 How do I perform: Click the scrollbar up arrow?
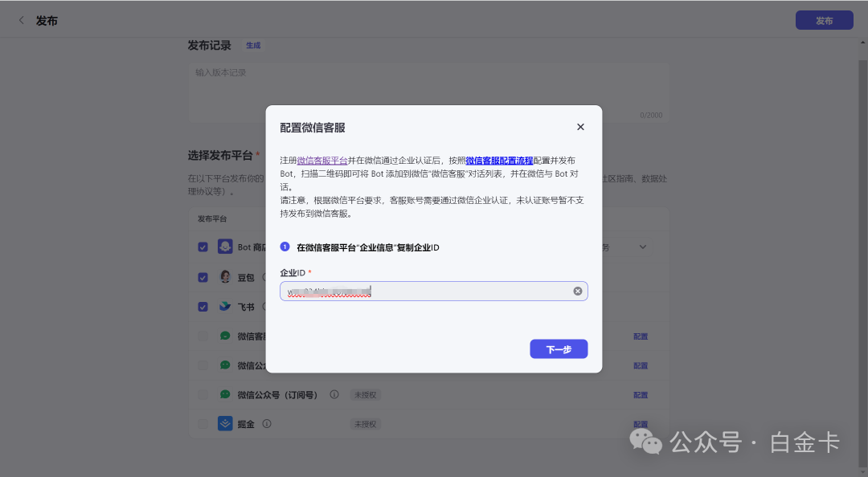[x=863, y=42]
